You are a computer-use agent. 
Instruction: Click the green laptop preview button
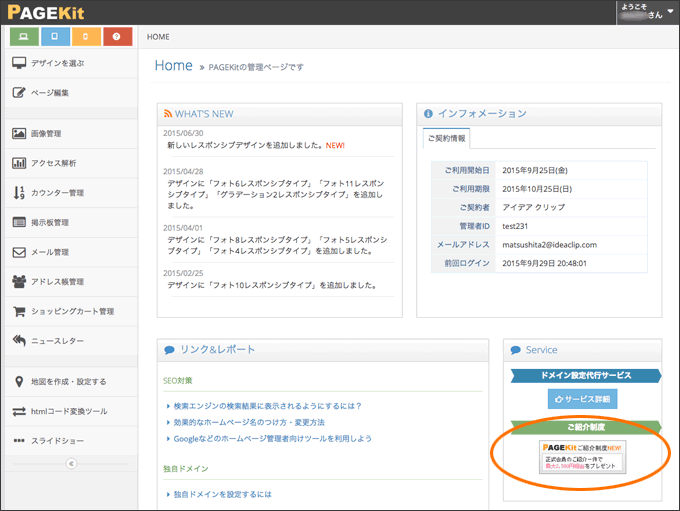tap(24, 36)
